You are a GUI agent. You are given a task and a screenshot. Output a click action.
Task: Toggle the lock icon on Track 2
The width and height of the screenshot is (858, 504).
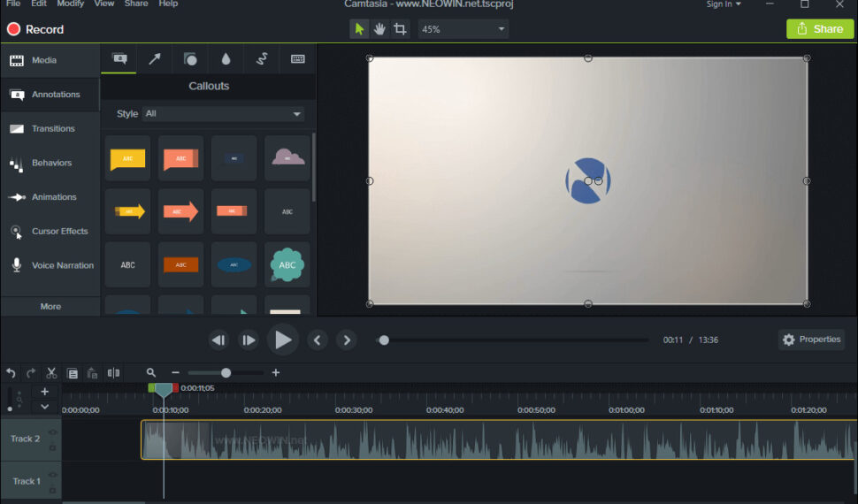click(53, 447)
